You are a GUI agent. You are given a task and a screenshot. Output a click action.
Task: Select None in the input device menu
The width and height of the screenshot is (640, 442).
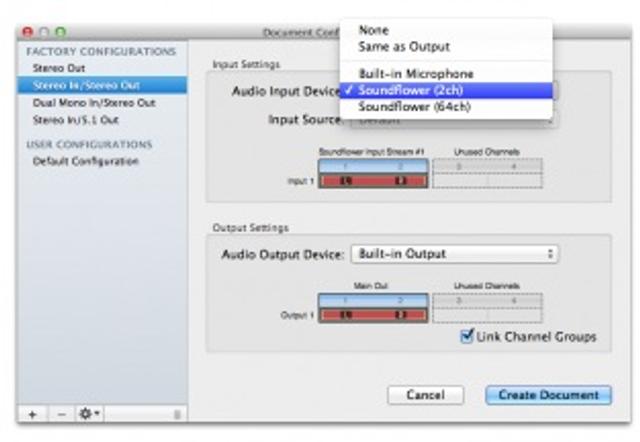click(x=446, y=30)
